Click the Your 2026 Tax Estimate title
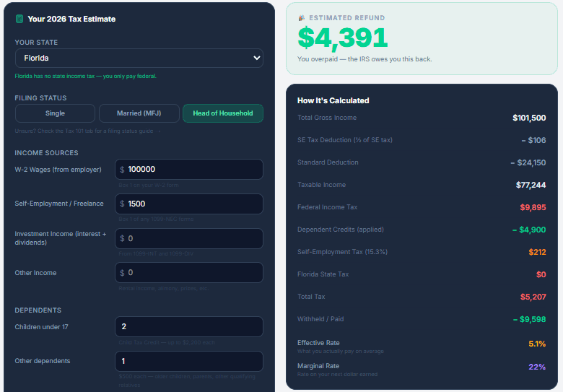This screenshot has width=563, height=392. pyautogui.click(x=71, y=19)
